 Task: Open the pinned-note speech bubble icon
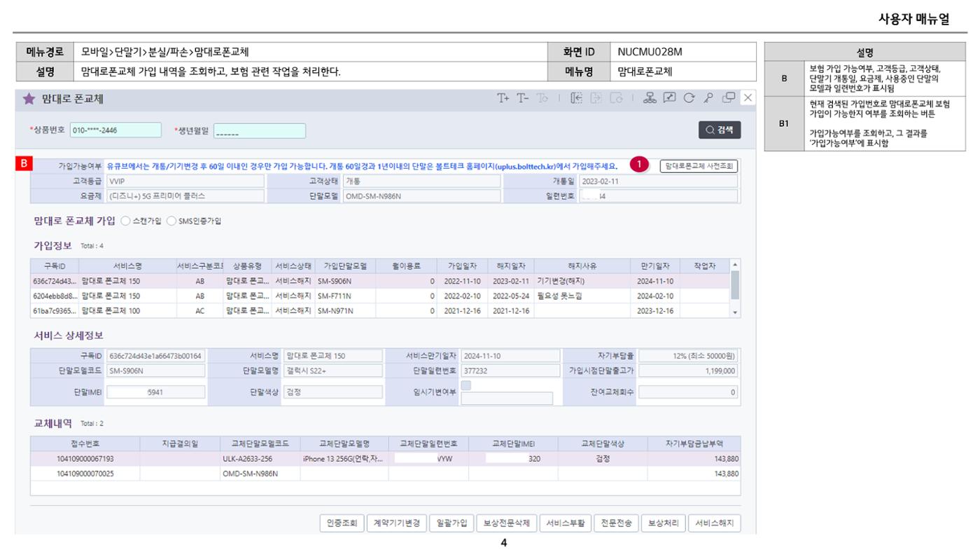(669, 98)
